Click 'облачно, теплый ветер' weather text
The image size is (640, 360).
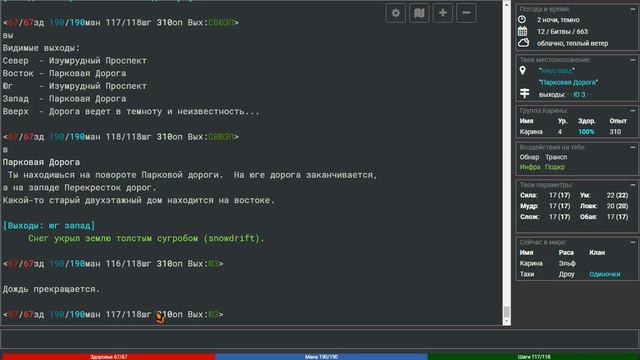[572, 43]
